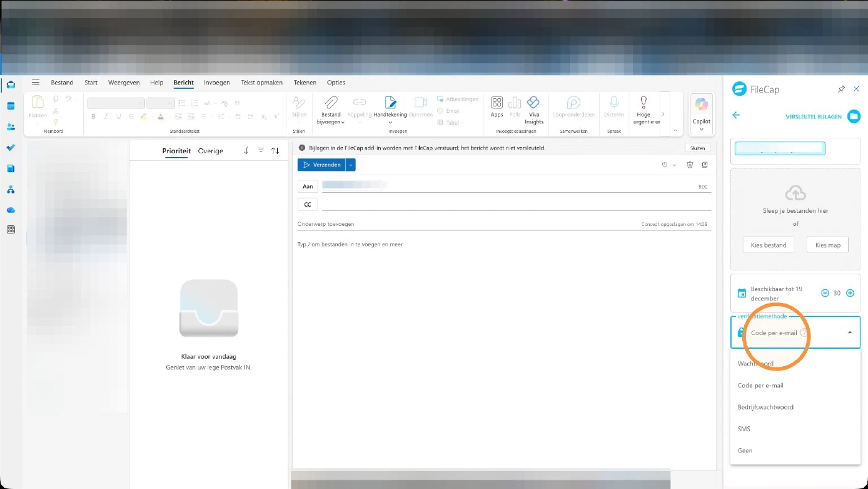This screenshot has height=489, width=868.
Task: Send the message with Verzenden
Action: (x=322, y=164)
